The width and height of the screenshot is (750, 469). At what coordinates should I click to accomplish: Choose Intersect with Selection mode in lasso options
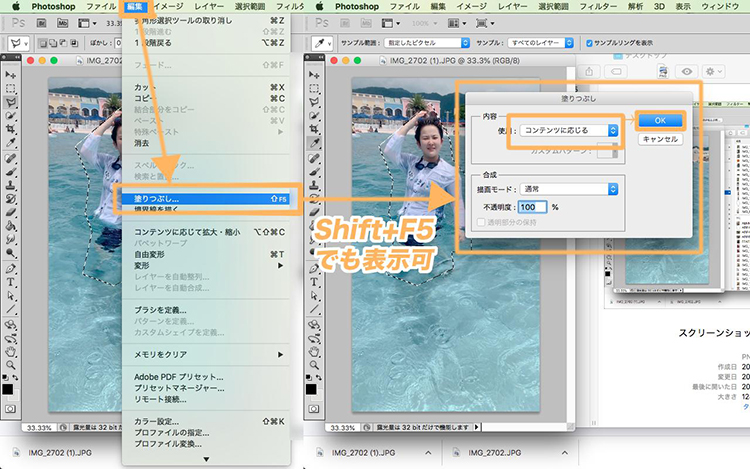tap(74, 44)
